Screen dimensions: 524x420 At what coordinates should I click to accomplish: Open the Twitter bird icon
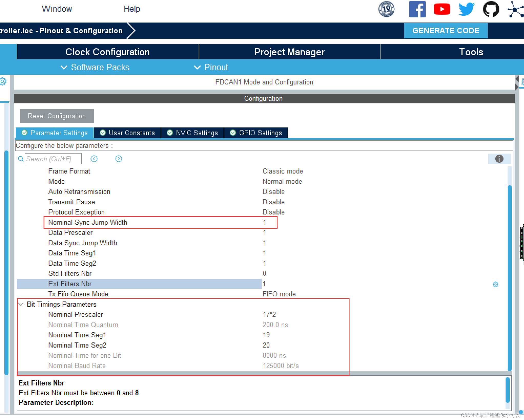tap(466, 9)
